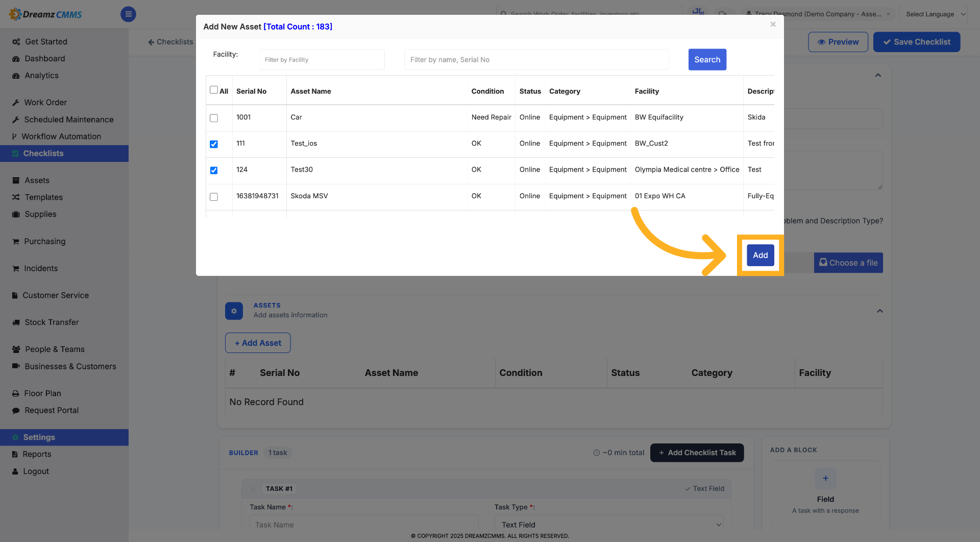Screen dimensions: 980x542
Task: Check the Skoda MSV row checkbox
Action: coord(214,197)
